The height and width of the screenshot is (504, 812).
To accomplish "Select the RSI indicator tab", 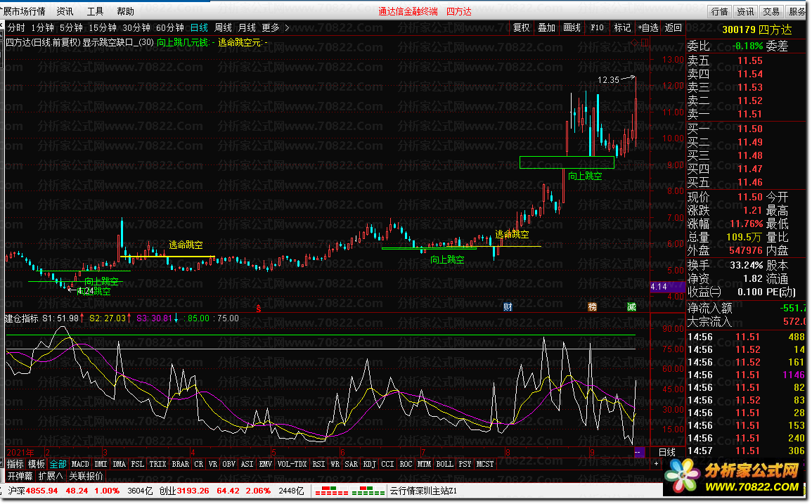I will [318, 464].
